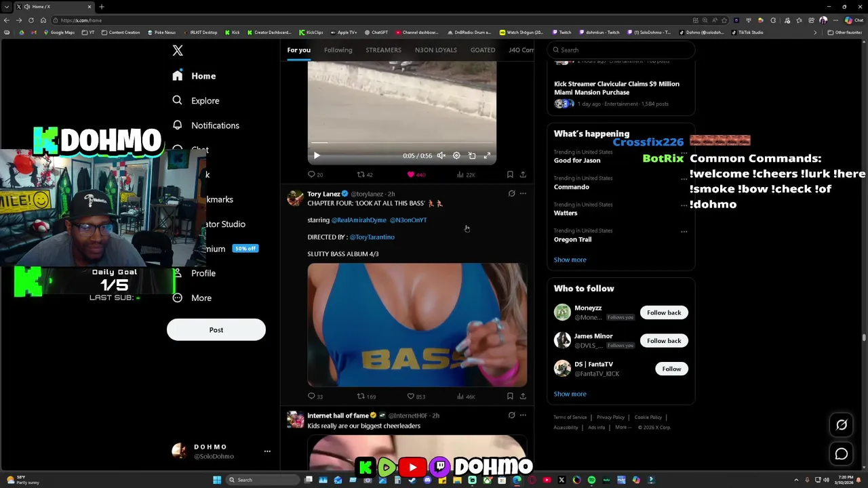Image resolution: width=868 pixels, height=488 pixels.
Task: Open the @N3onOnYT mention link
Action: coord(408,220)
